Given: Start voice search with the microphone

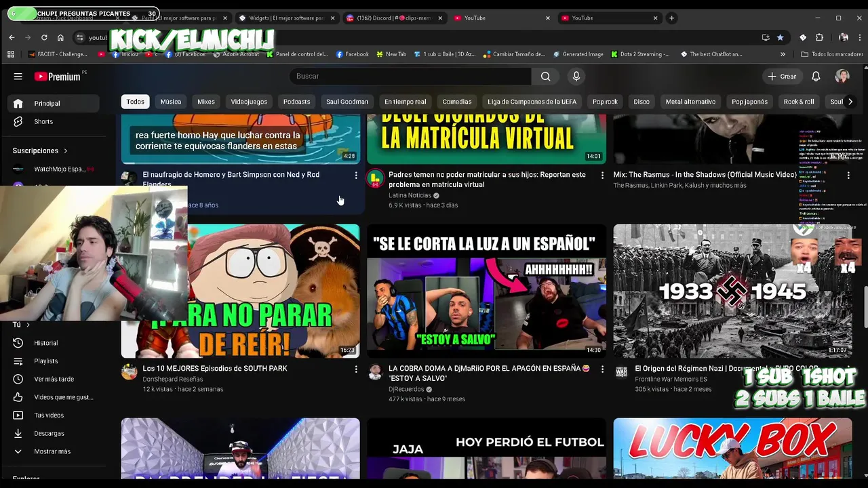Looking at the screenshot, I should 576,77.
